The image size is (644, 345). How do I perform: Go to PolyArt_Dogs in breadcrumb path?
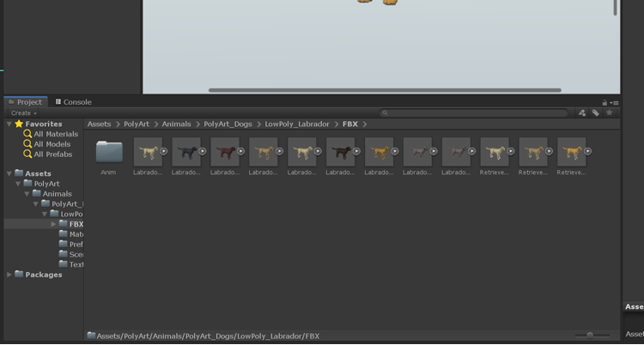(x=228, y=124)
